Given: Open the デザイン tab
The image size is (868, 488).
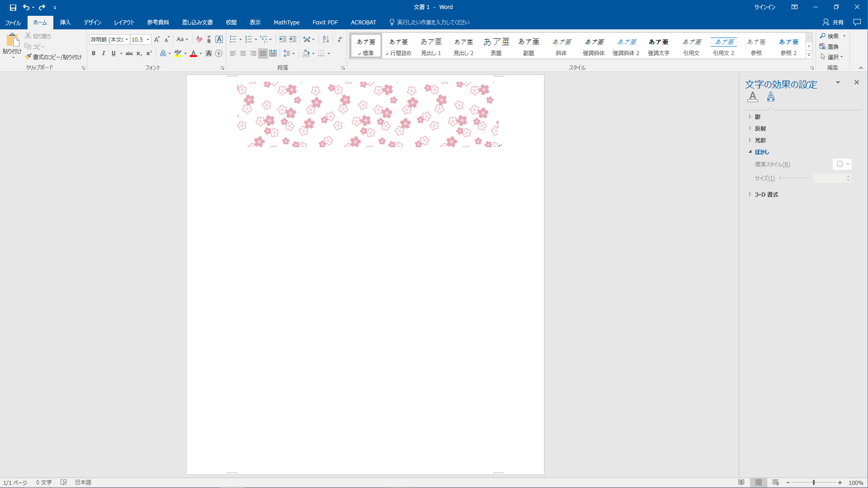Looking at the screenshot, I should 92,22.
